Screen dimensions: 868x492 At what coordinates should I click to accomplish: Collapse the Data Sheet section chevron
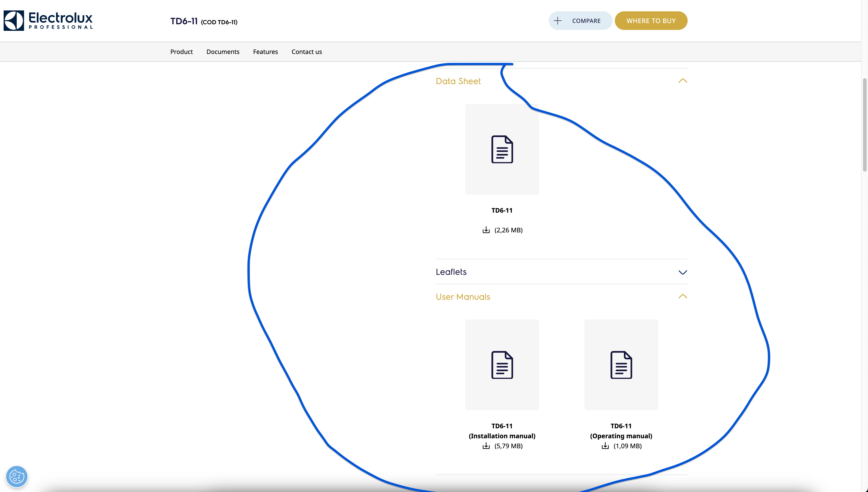click(682, 81)
